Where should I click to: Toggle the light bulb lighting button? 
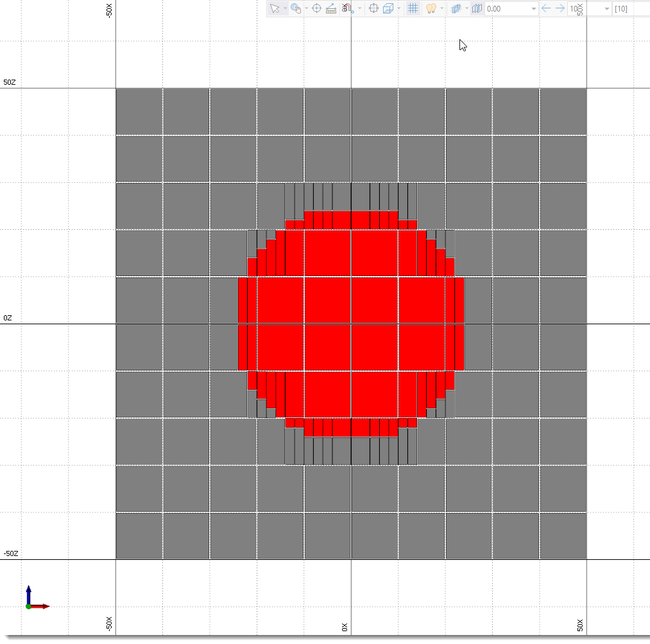(432, 8)
